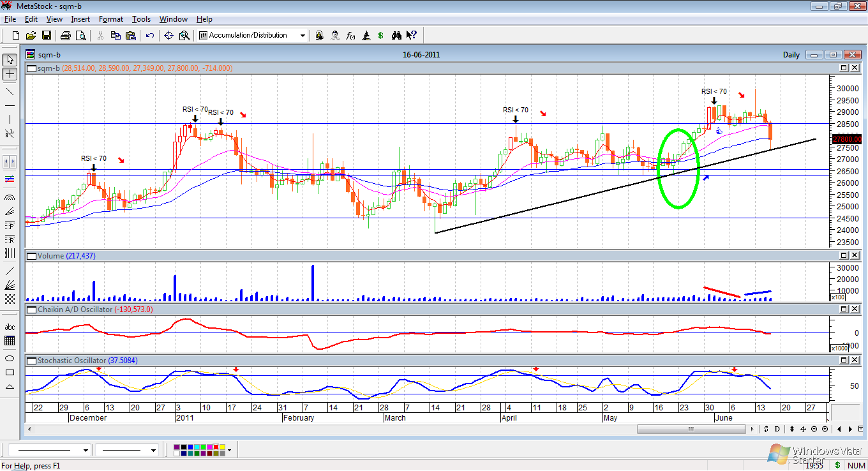This screenshot has width=868, height=471.
Task: Pick the red color swatch
Action: coord(216,447)
